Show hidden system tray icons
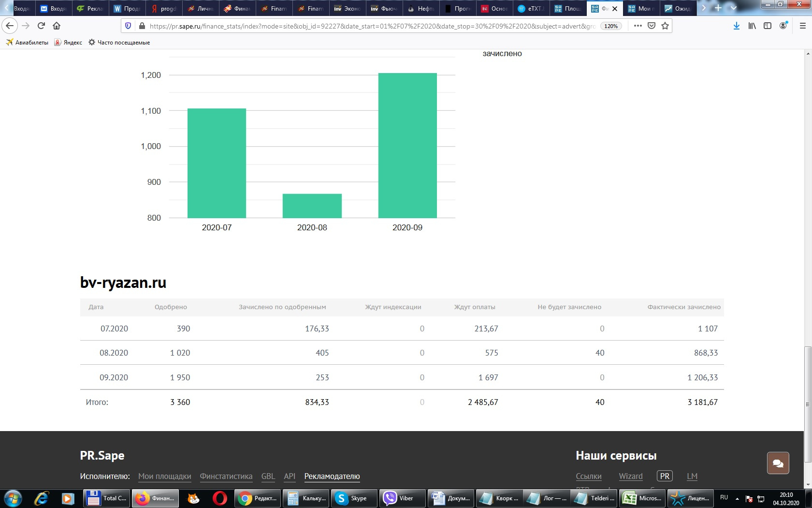 [x=737, y=498]
